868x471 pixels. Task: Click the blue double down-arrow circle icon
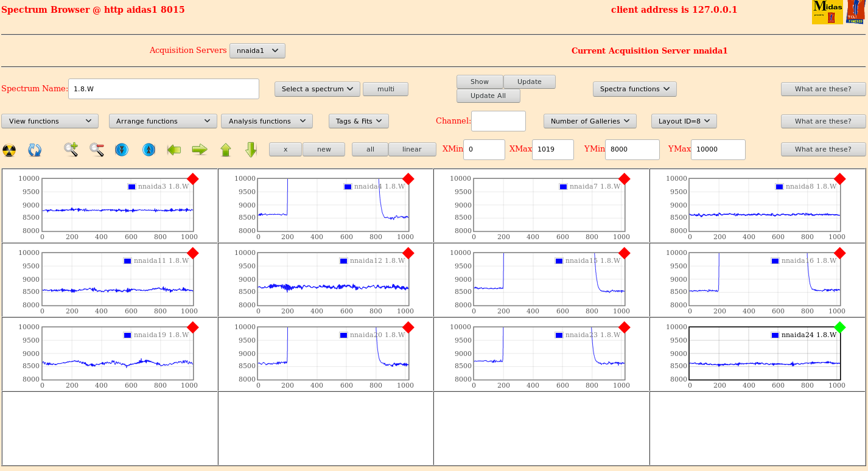click(x=122, y=150)
